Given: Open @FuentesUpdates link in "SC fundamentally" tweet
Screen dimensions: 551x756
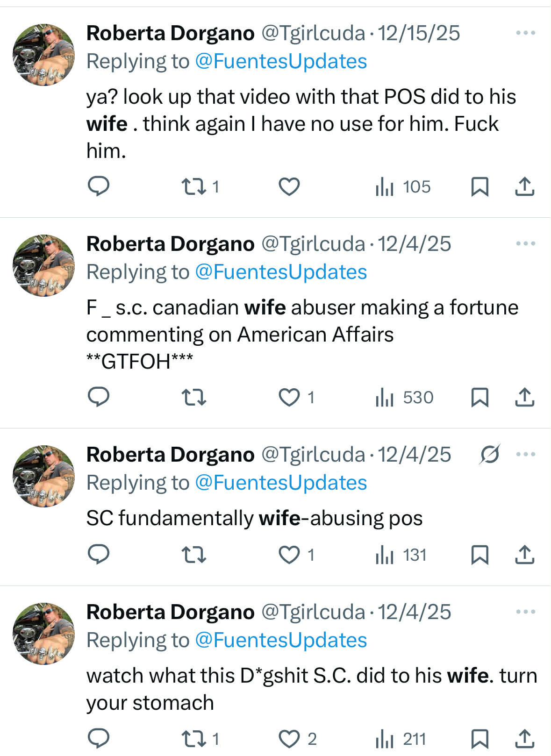Looking at the screenshot, I should click(x=281, y=483).
